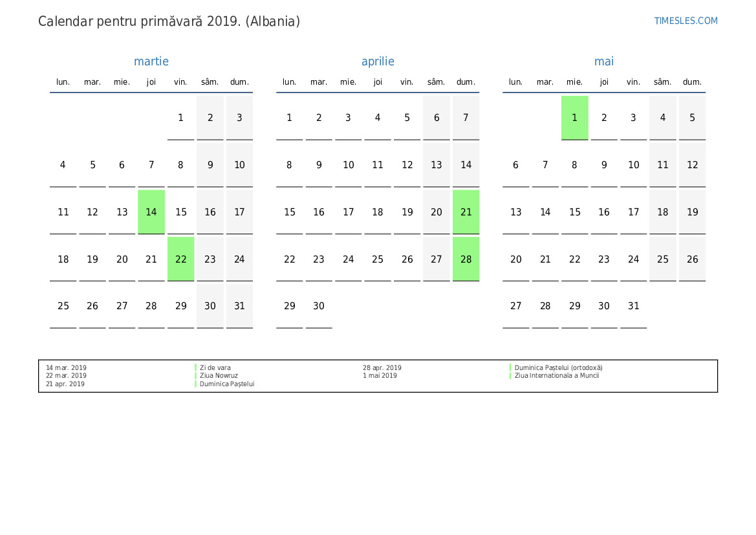Click the Zi de vara legend entry
The height and width of the screenshot is (535, 756).
pyautogui.click(x=215, y=367)
